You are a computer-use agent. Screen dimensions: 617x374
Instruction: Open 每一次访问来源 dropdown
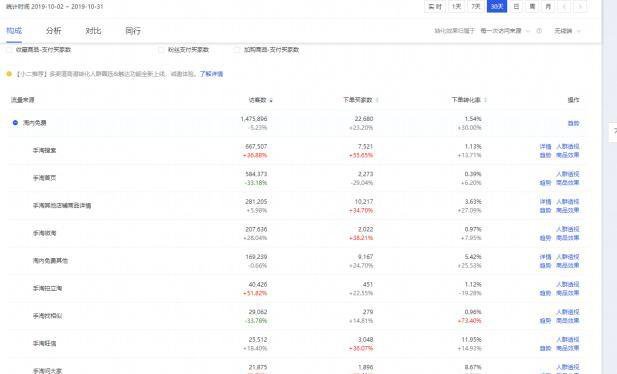505,31
